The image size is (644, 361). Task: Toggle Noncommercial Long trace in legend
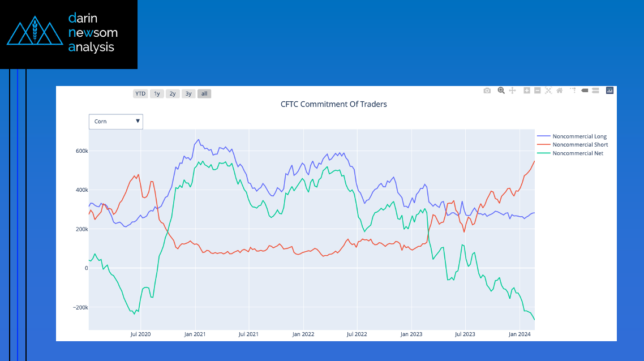click(x=579, y=136)
